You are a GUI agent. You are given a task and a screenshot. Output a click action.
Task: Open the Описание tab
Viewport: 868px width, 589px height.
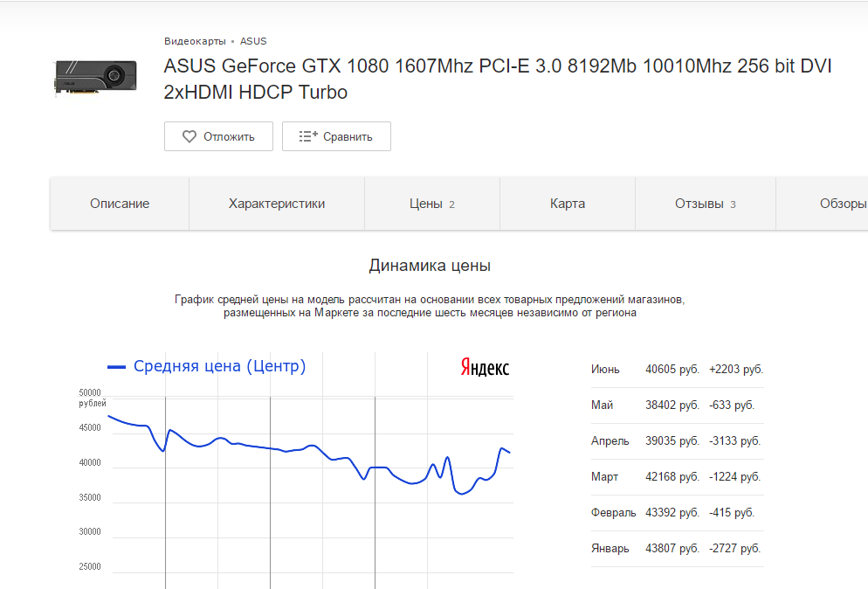tap(120, 204)
